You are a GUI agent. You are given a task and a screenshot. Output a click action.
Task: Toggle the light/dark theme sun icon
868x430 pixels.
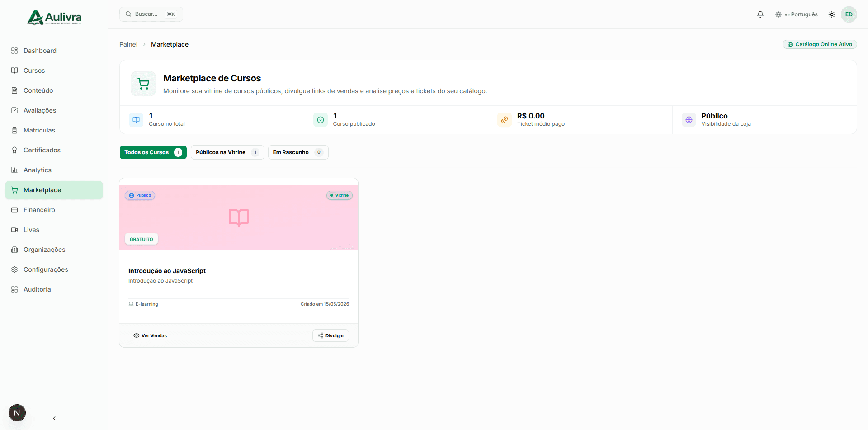(x=832, y=14)
